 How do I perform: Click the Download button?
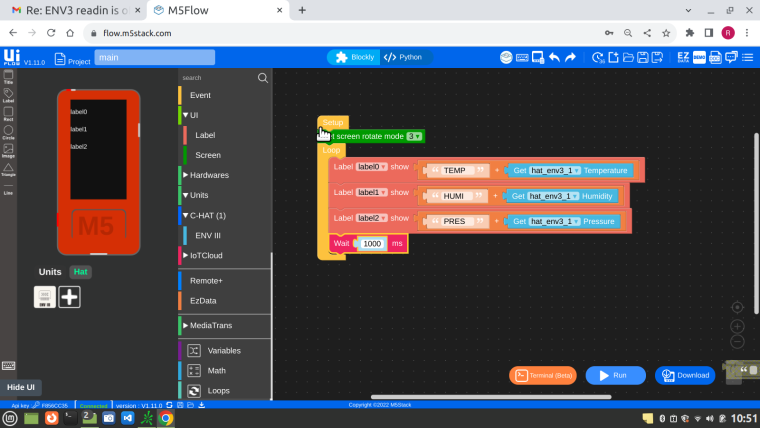tap(685, 375)
